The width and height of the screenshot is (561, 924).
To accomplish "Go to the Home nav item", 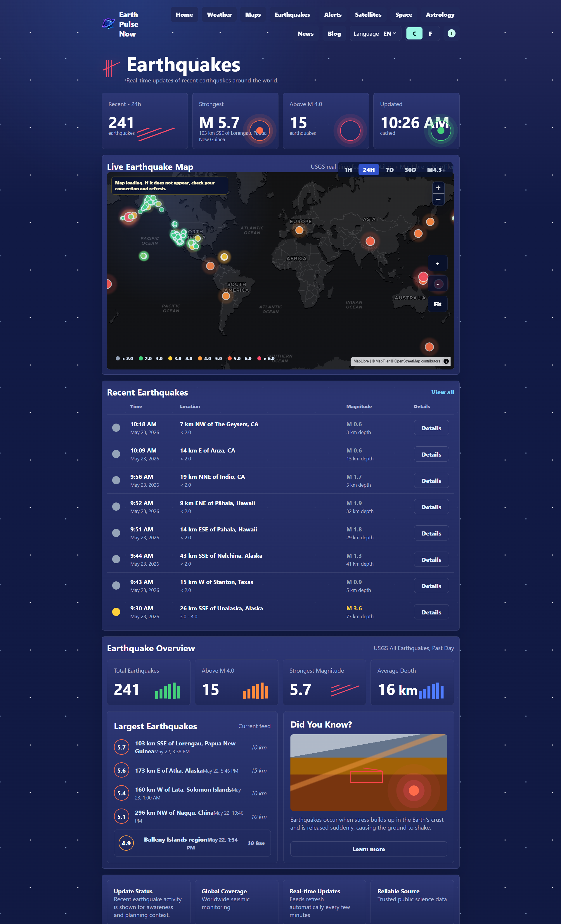I will [184, 15].
